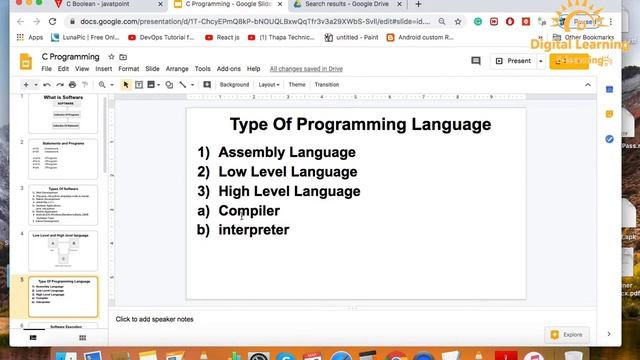Open new slide layout dropdown arrow
Image resolution: width=640 pixels, height=360 pixels.
(x=36, y=85)
